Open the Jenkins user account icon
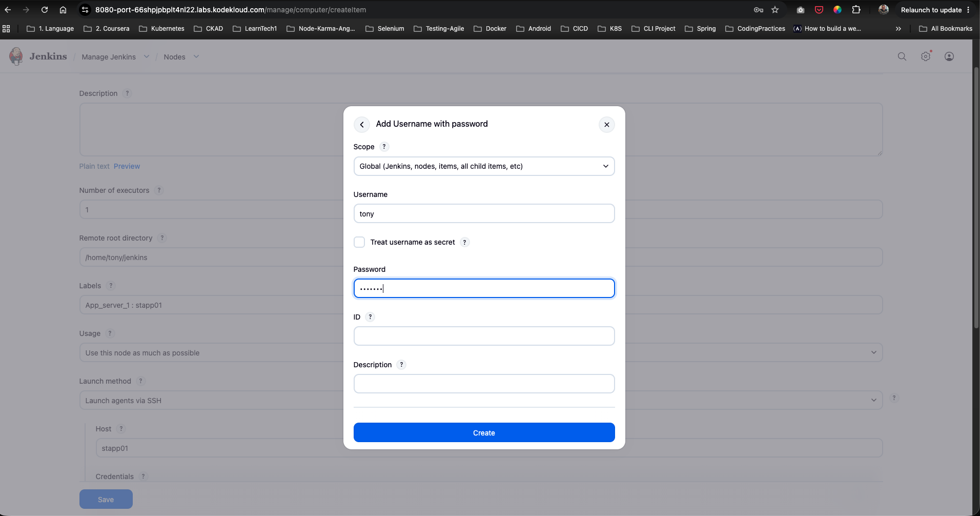 pyautogui.click(x=949, y=56)
